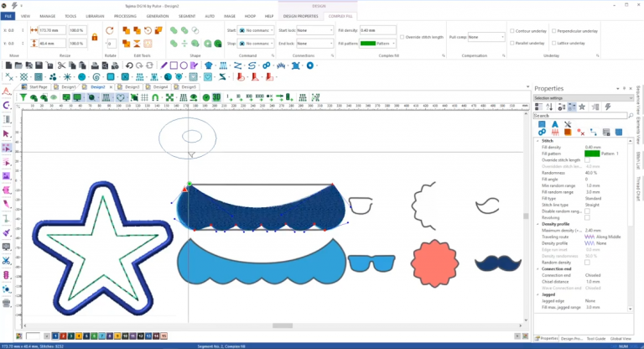Click the green filter funnel icon
The image size is (644, 349).
tap(23, 97)
